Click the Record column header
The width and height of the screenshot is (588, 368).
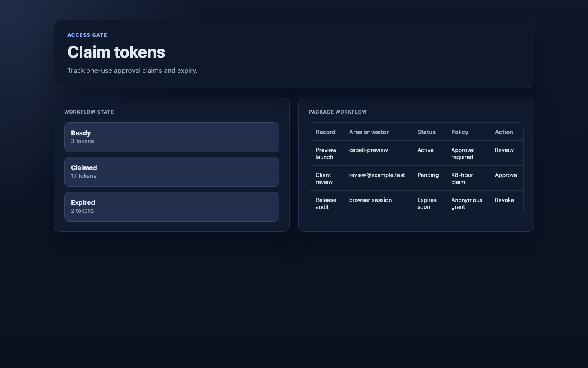pos(325,132)
